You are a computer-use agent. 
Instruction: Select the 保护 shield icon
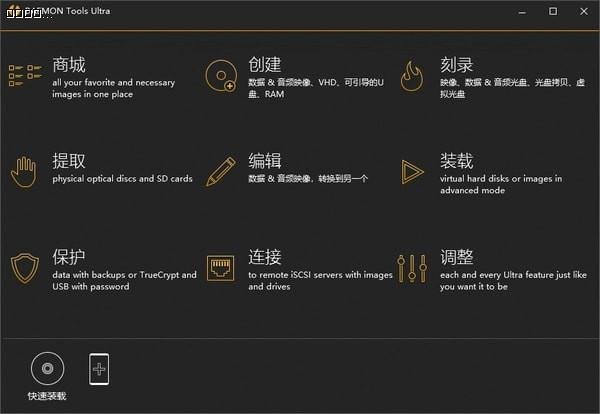click(x=25, y=268)
